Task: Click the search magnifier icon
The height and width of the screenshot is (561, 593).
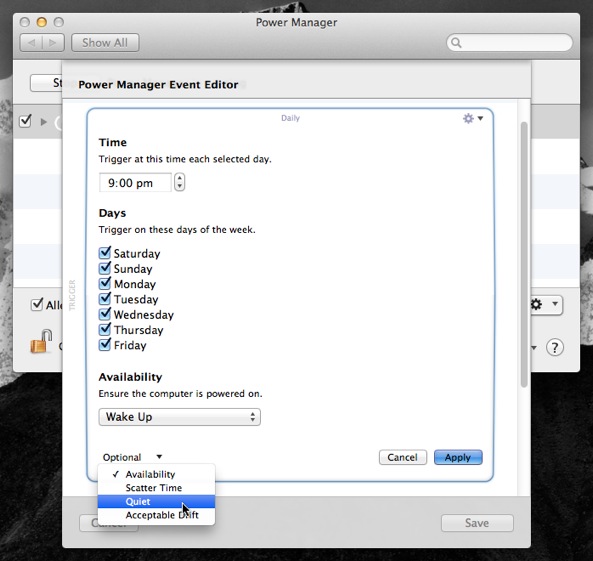Action: (x=456, y=42)
